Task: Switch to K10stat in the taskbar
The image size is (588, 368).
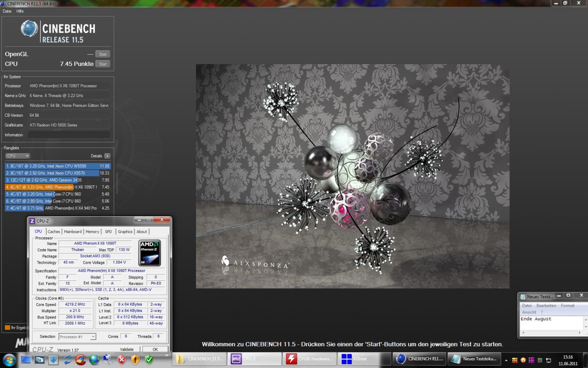Action: (365, 359)
